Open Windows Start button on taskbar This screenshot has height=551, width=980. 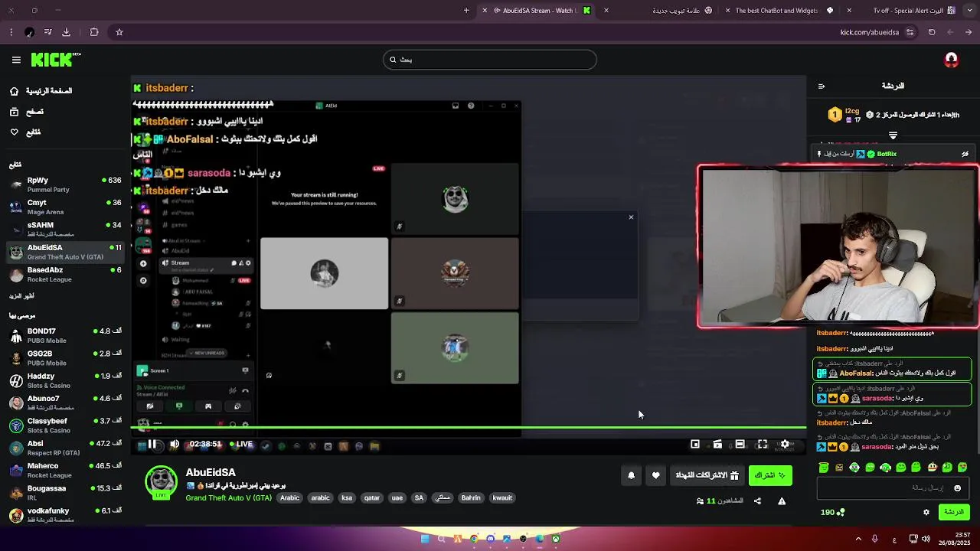click(425, 539)
